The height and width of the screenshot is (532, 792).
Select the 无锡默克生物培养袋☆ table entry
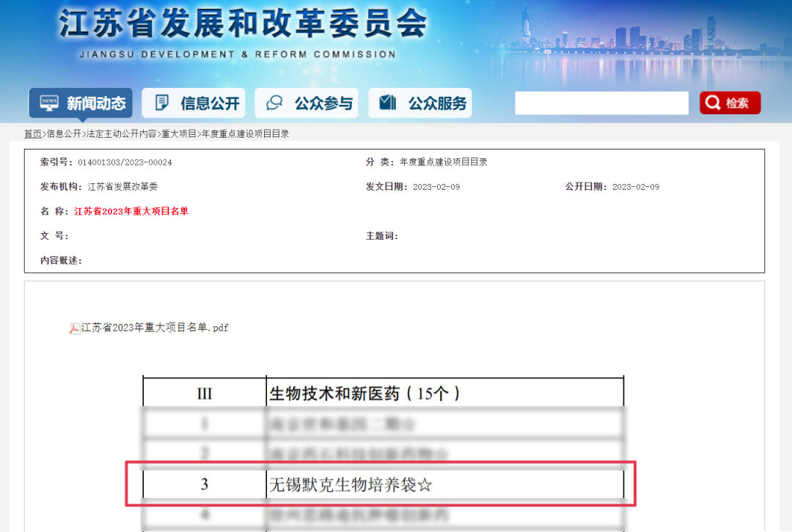351,485
